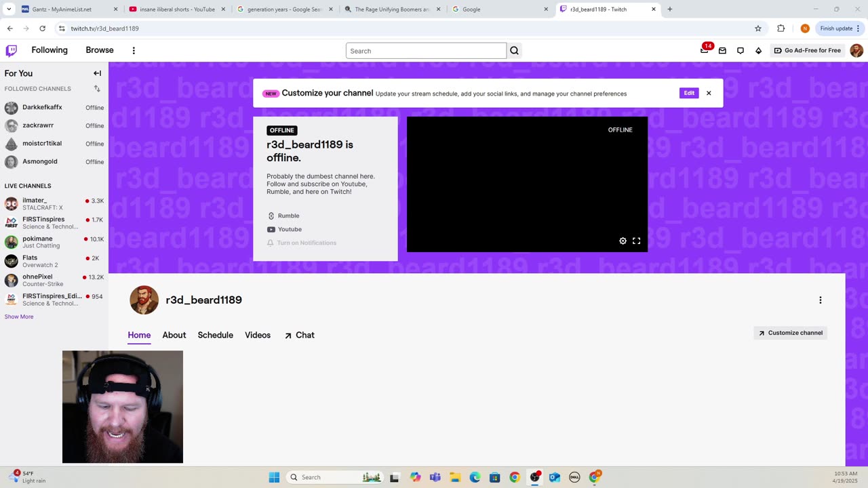
Task: Open the Schedule channel tab
Action: point(215,335)
